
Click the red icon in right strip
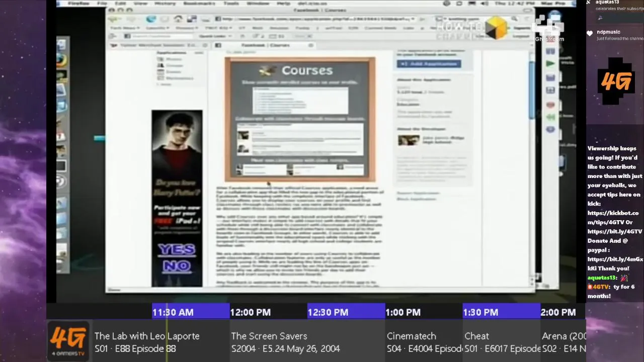click(x=550, y=105)
